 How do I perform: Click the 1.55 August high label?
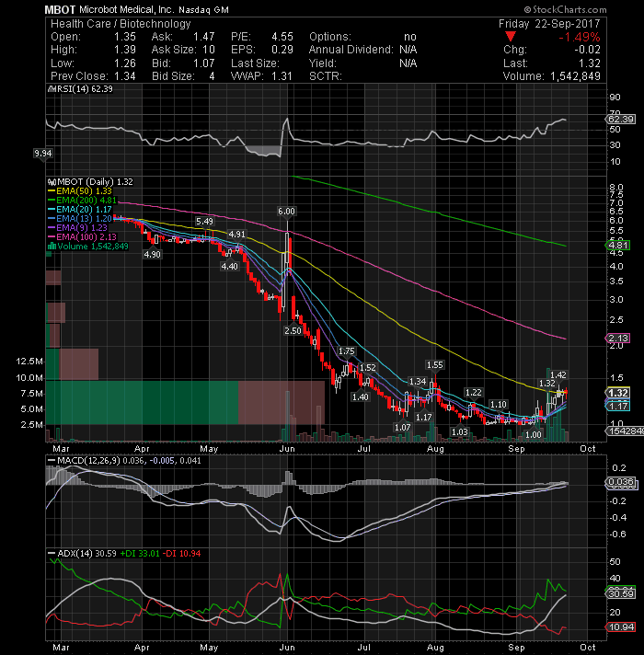pos(435,365)
